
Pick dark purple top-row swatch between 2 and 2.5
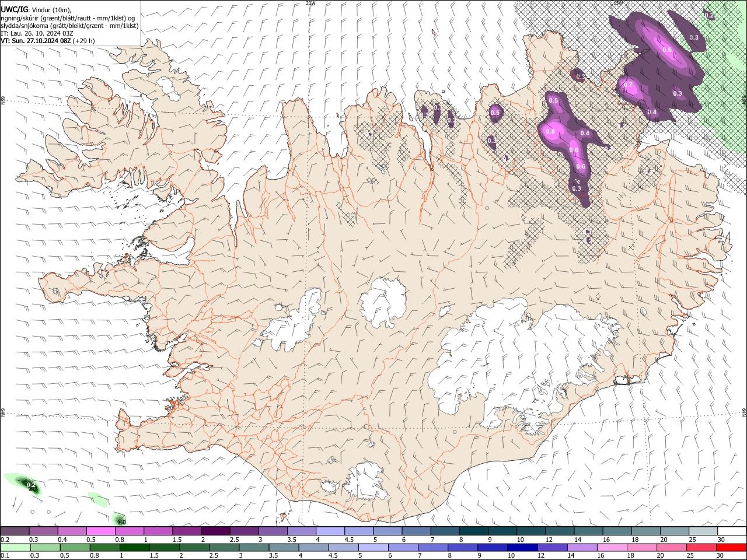pos(215,531)
